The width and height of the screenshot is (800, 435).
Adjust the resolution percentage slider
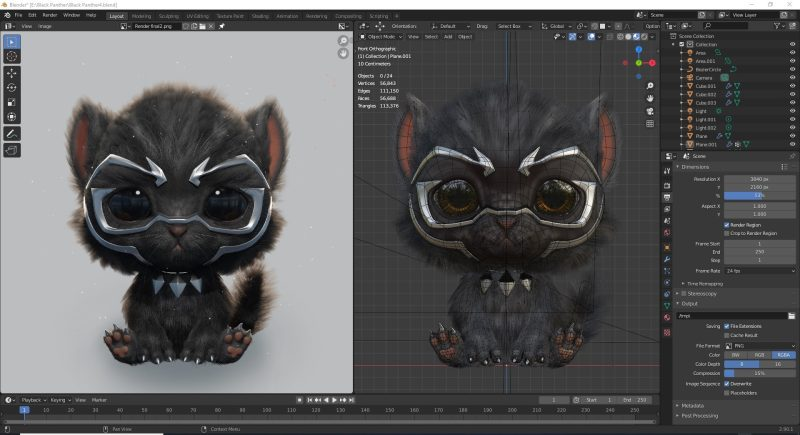(x=760, y=196)
